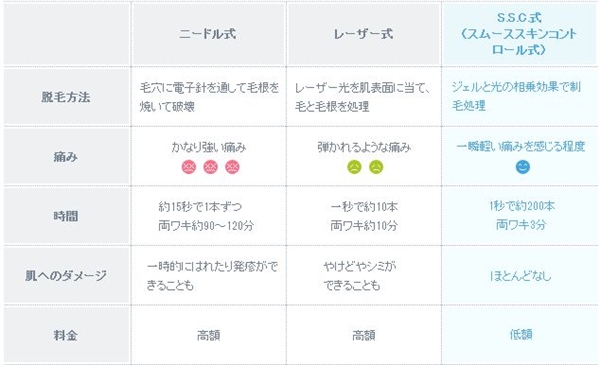Click the 脱毛方法 row label
The width and height of the screenshot is (600, 365).
pyautogui.click(x=66, y=97)
